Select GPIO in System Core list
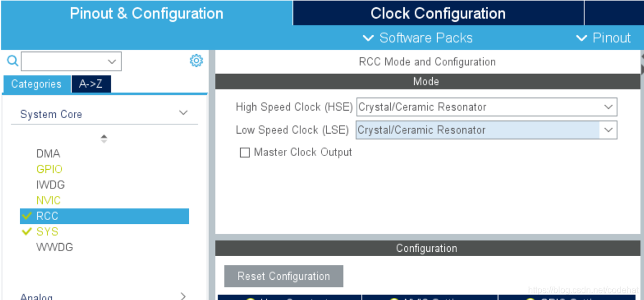 click(49, 169)
